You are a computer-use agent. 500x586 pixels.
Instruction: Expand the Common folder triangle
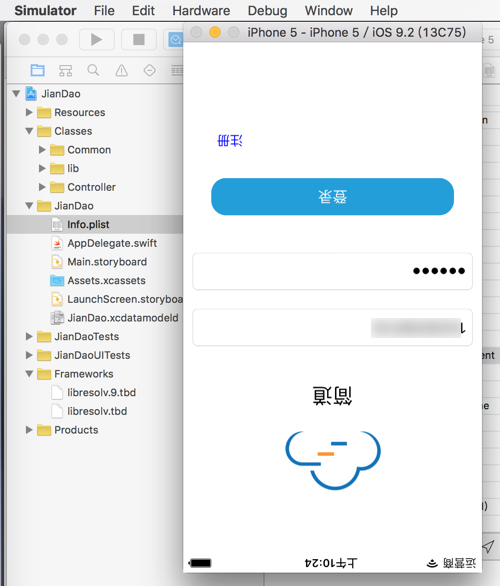click(x=42, y=149)
